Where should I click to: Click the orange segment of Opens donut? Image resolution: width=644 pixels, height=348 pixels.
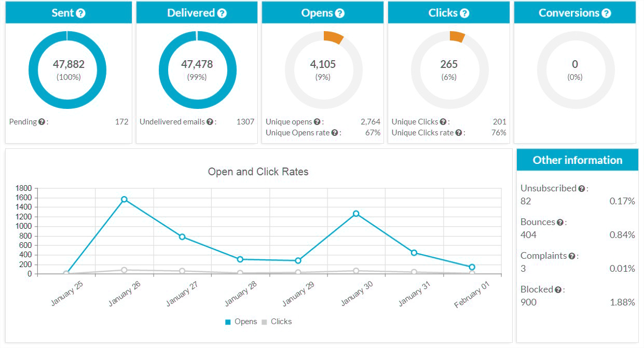[x=334, y=36]
